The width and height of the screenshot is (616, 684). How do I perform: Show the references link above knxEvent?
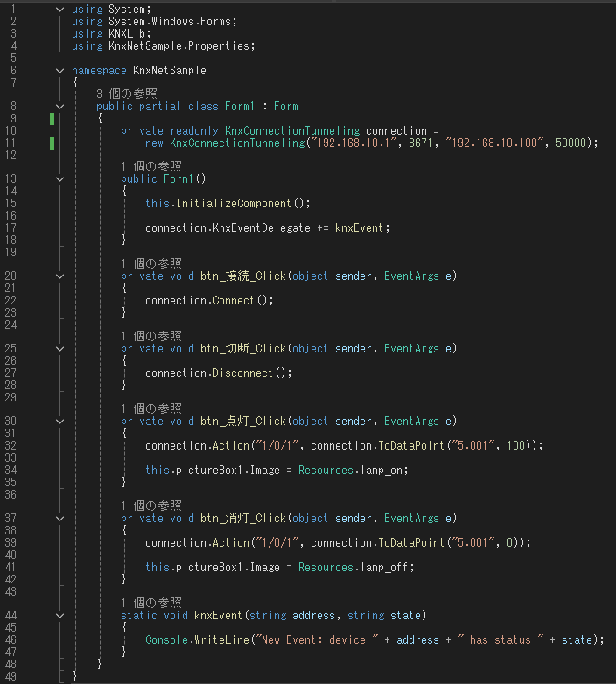click(150, 603)
